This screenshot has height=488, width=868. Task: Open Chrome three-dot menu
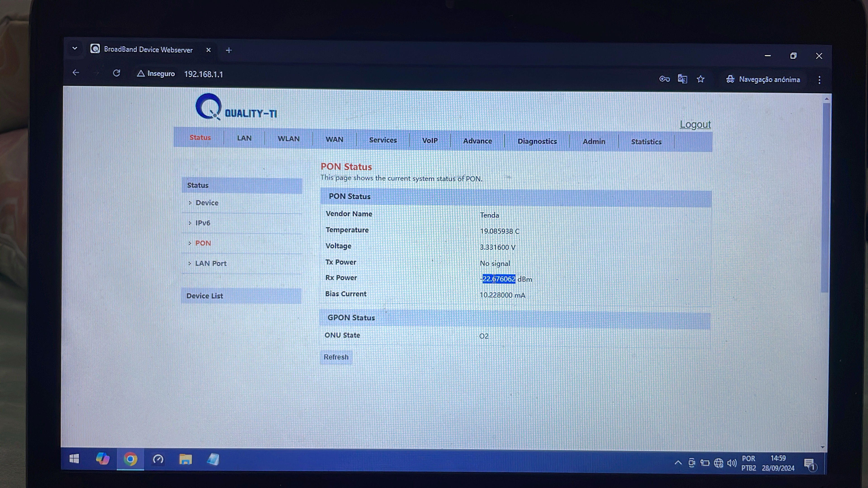pyautogui.click(x=819, y=80)
